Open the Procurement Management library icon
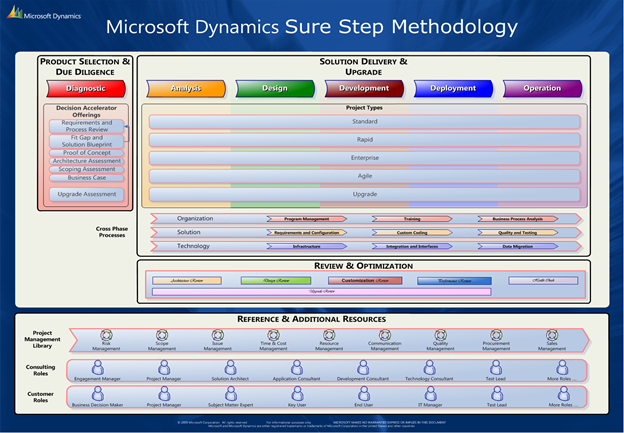 (x=496, y=335)
